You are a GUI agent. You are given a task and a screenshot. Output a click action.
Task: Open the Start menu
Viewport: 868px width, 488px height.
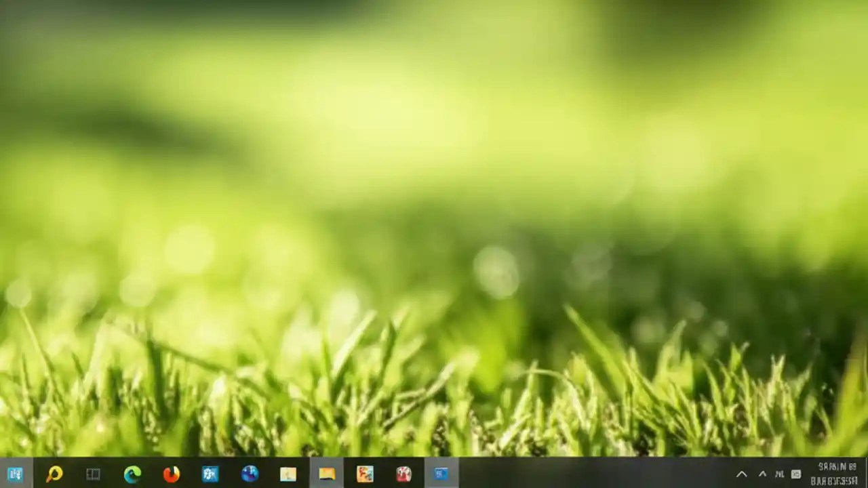click(14, 474)
